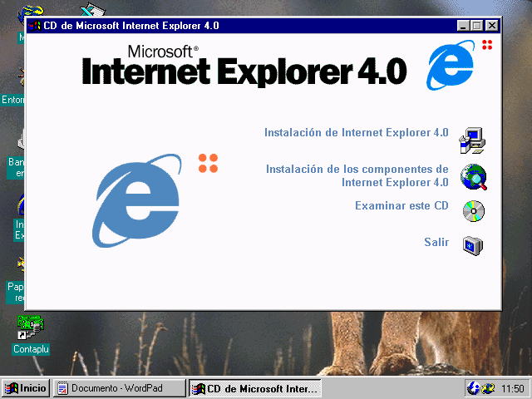
Task: Click the Contaplu desktop shortcut icon
Action: (x=30, y=328)
